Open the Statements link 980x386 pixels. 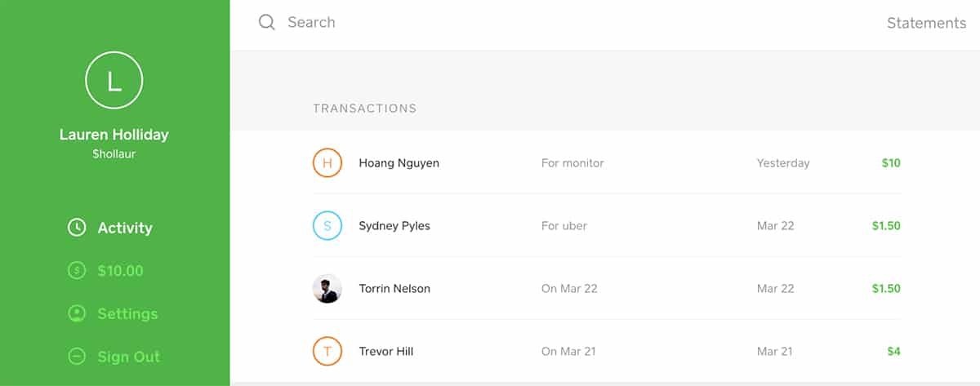[x=926, y=23]
